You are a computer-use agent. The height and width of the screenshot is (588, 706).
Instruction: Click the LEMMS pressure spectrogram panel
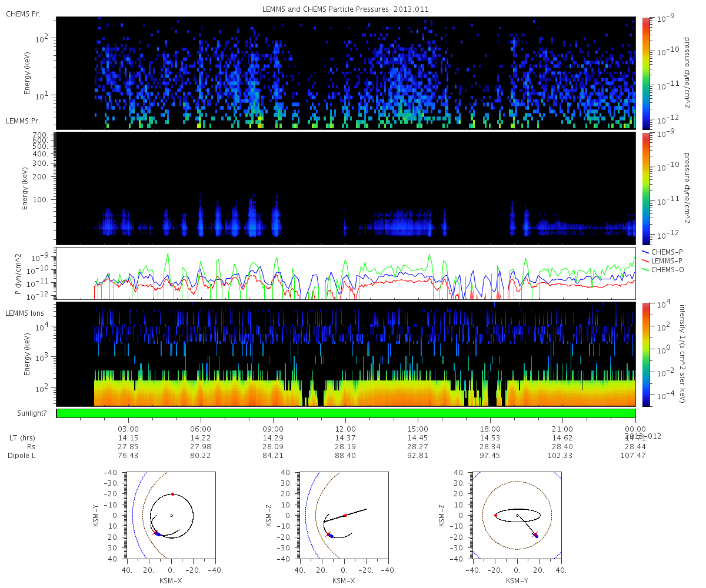346,188
